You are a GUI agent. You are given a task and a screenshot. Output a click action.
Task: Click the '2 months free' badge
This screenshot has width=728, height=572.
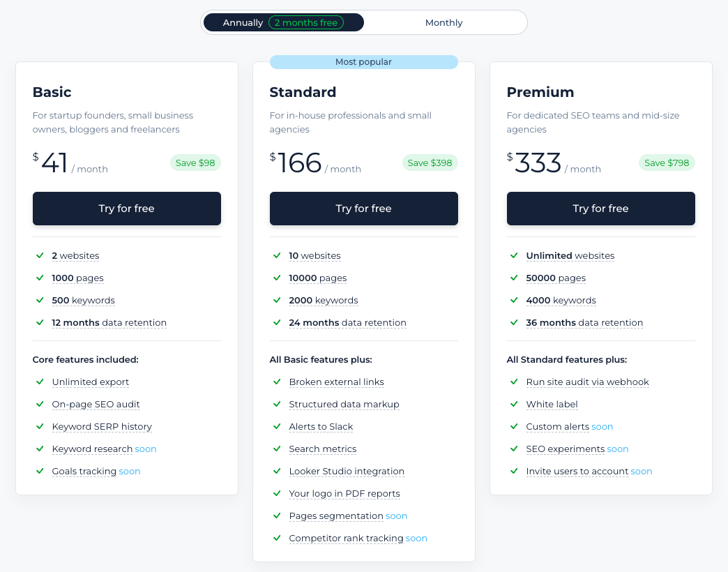click(x=305, y=22)
